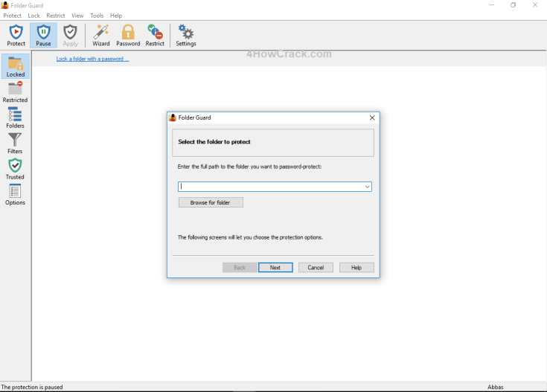Open the Tools menu

(x=97, y=16)
